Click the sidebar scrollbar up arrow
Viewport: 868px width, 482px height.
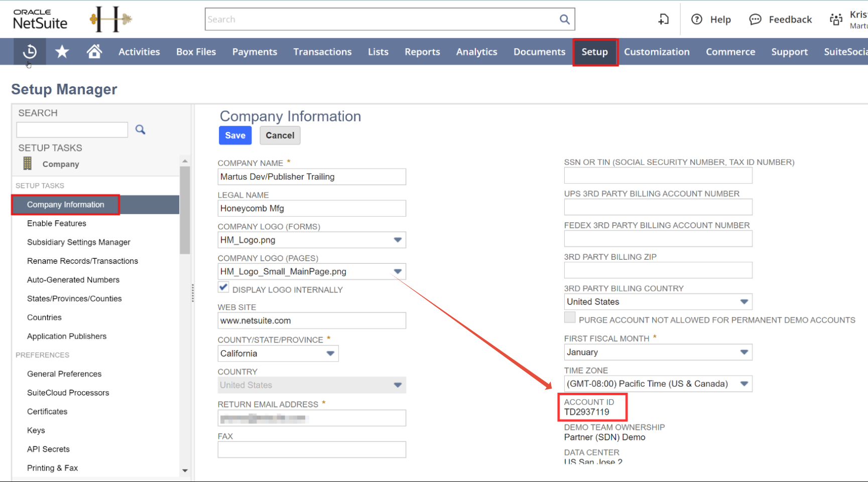tap(185, 161)
